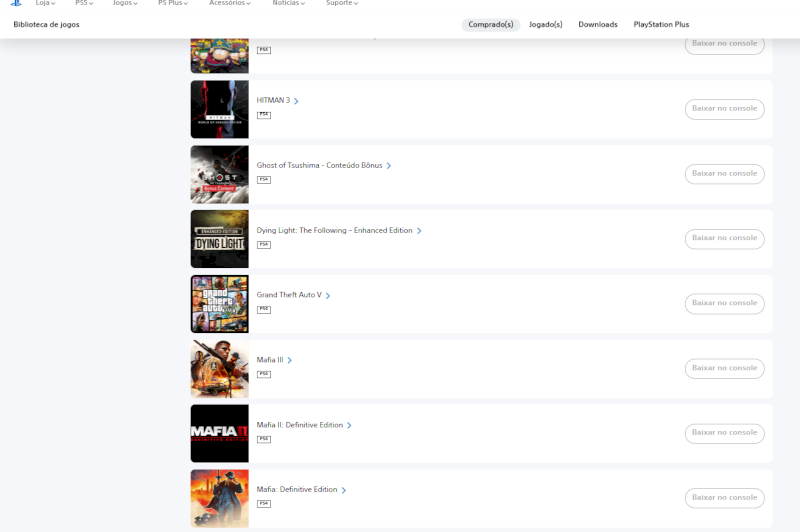Click chevron next to Ghost of Tsushima
Image resolution: width=800 pixels, height=532 pixels.
point(388,166)
